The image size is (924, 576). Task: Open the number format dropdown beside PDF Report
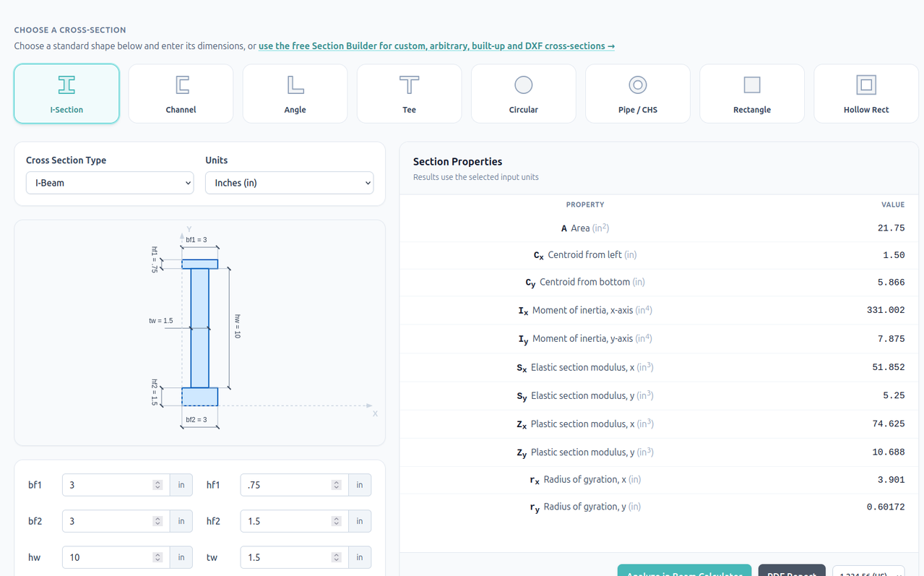pos(868,571)
